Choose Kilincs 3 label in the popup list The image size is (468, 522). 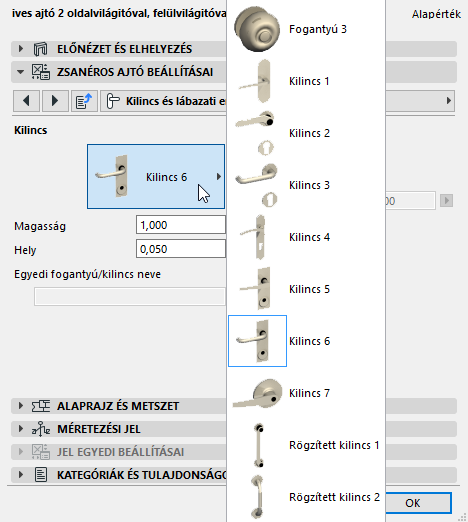click(x=309, y=185)
